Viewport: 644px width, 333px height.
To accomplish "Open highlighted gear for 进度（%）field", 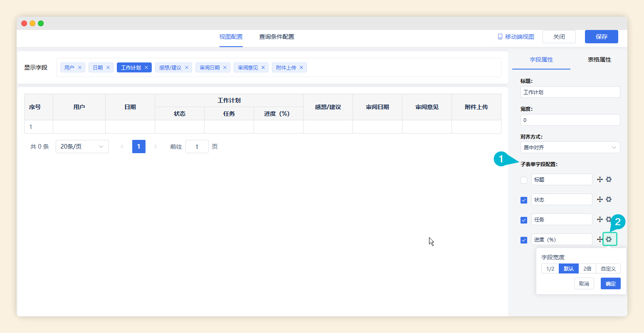I will pyautogui.click(x=609, y=239).
